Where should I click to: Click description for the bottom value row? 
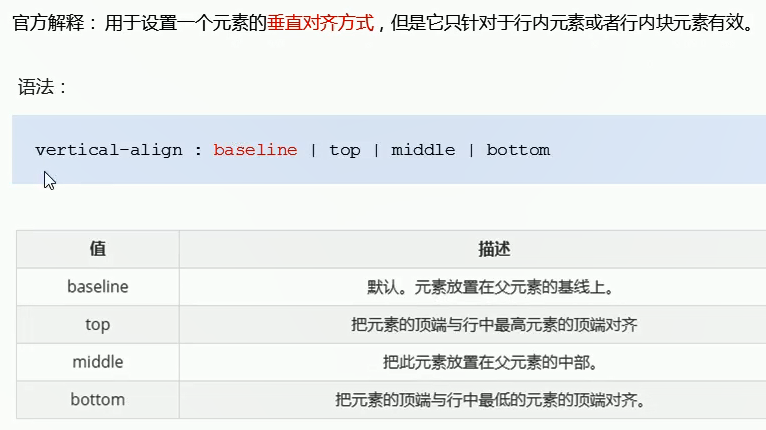(x=490, y=400)
